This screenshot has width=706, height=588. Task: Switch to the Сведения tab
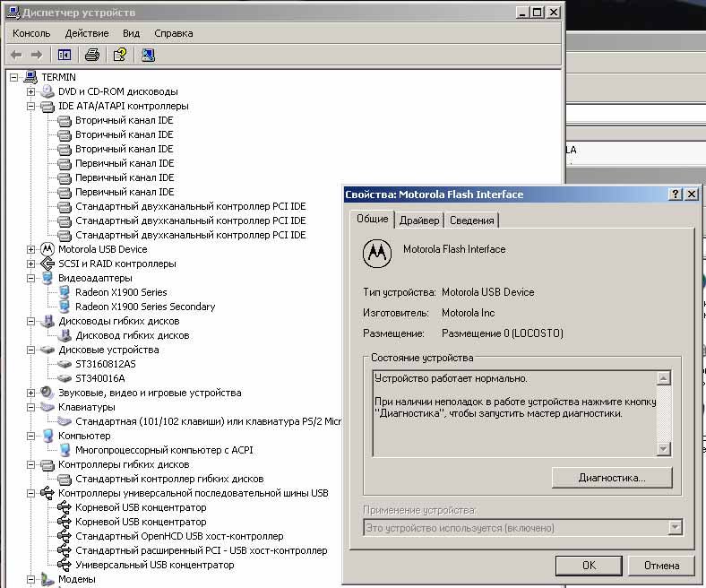tap(472, 220)
